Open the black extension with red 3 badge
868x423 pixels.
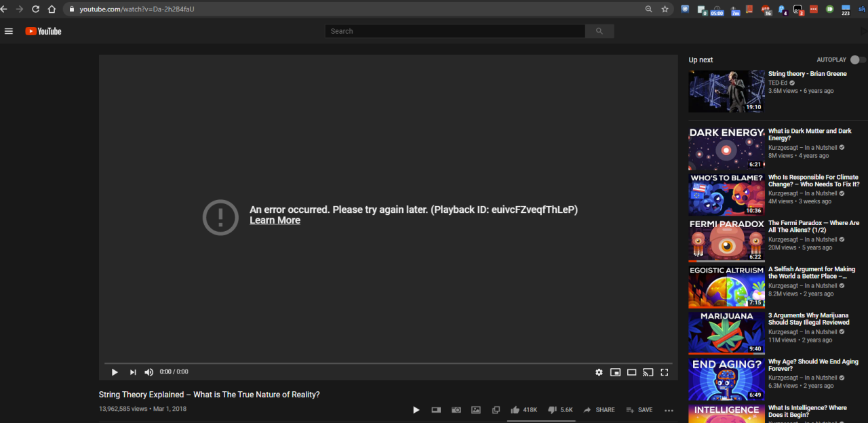click(x=798, y=9)
